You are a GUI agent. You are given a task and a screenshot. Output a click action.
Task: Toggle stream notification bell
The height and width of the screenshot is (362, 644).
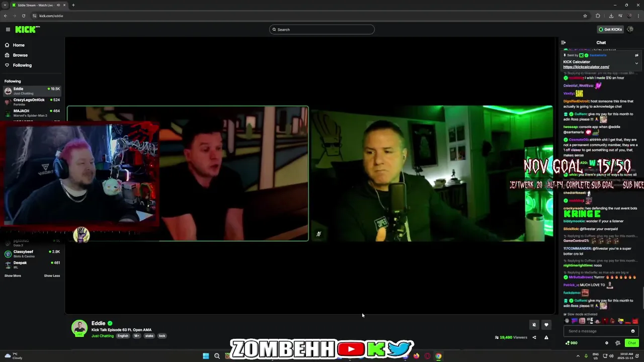point(534,325)
